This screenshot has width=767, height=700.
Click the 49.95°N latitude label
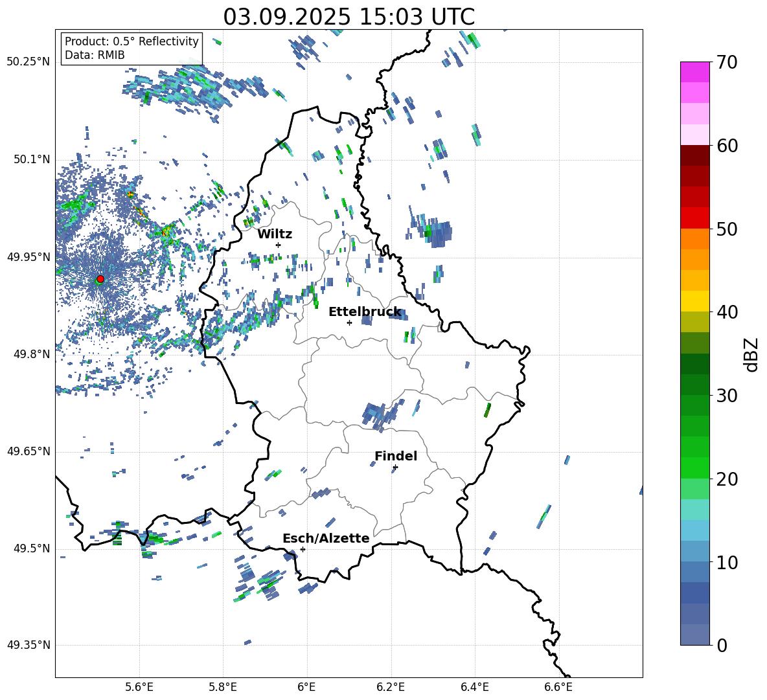coord(29,257)
